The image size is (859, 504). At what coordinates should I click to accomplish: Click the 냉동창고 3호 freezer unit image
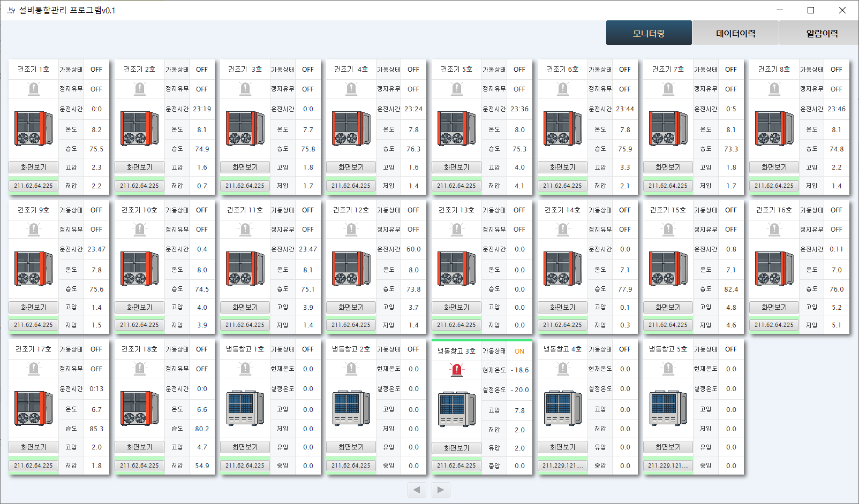tap(456, 409)
